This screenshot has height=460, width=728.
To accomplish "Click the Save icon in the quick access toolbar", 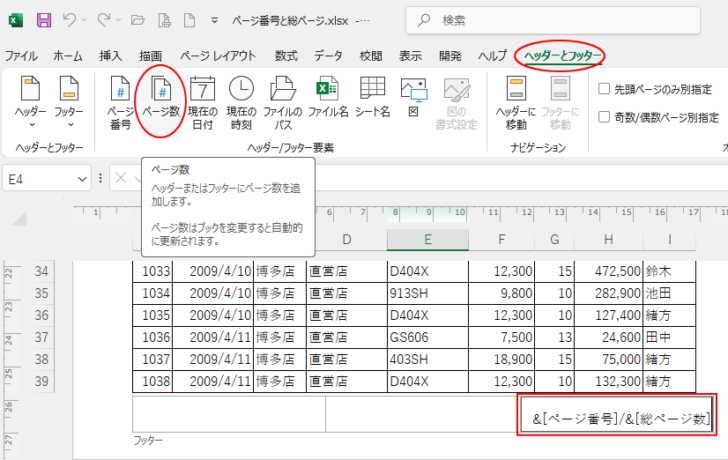I will 44,20.
